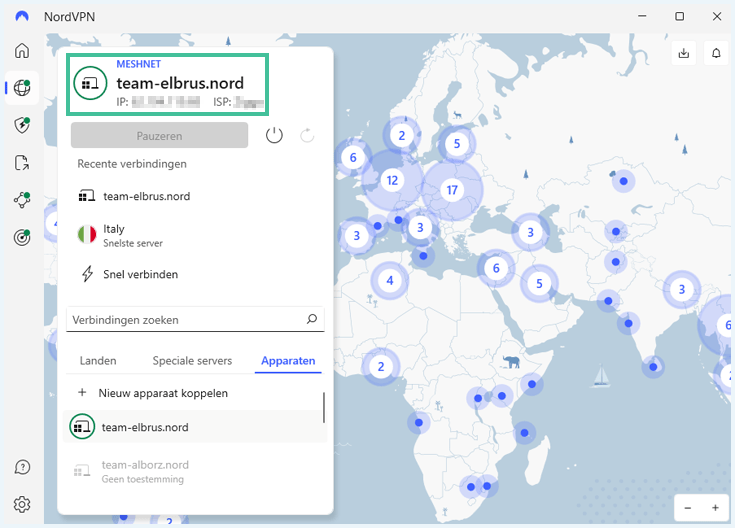735x528 pixels.
Task: Click the West Africa cluster marked 2
Action: 381,366
